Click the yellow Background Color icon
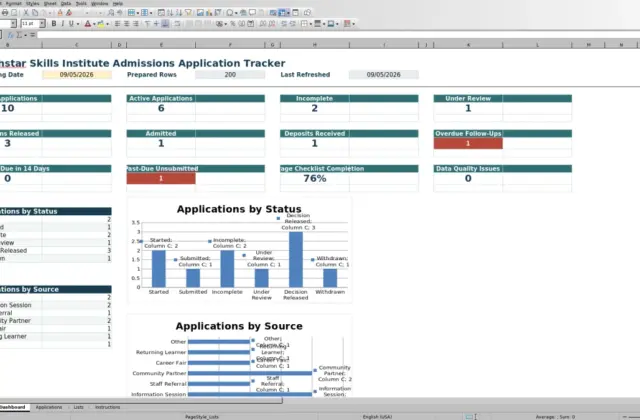Viewport: 640px width, 420px height. [x=101, y=24]
